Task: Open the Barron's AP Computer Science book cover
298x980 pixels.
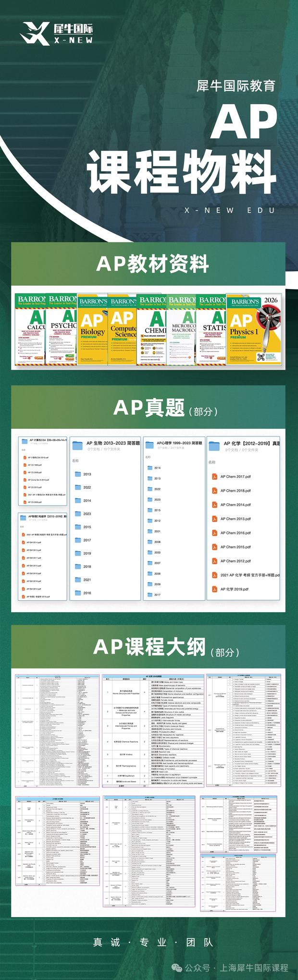Action: click(x=123, y=329)
